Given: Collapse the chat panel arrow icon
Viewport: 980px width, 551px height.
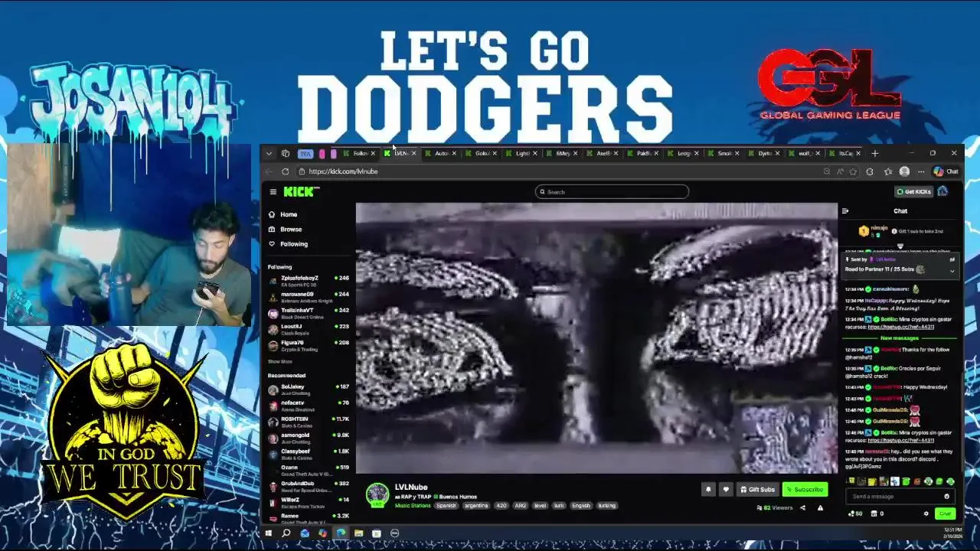Looking at the screenshot, I should click(x=845, y=211).
